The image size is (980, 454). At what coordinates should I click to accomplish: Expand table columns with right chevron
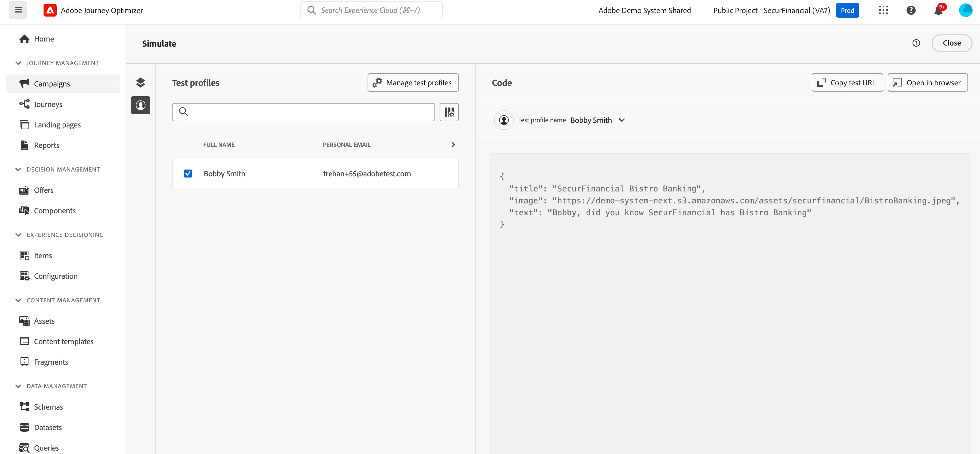(x=453, y=145)
